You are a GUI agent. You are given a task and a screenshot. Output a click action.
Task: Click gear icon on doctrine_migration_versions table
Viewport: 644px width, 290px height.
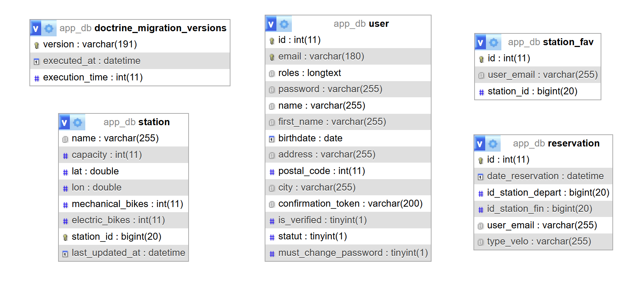tap(49, 29)
